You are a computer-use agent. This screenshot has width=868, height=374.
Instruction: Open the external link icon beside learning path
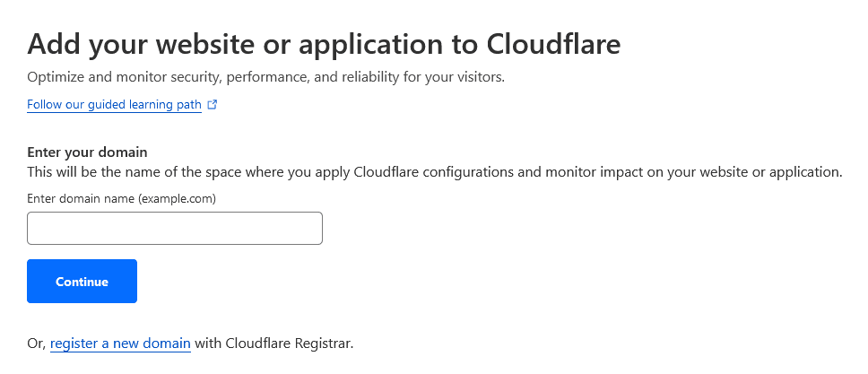212,105
